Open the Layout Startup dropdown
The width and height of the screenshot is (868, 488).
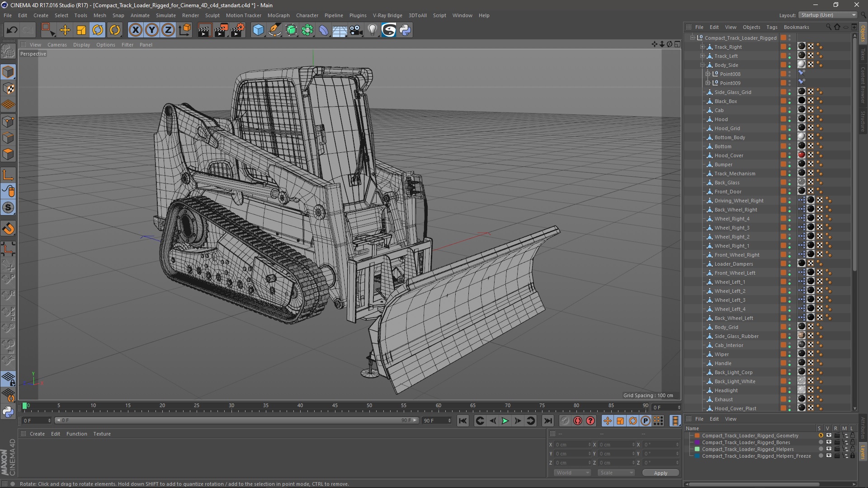point(827,15)
